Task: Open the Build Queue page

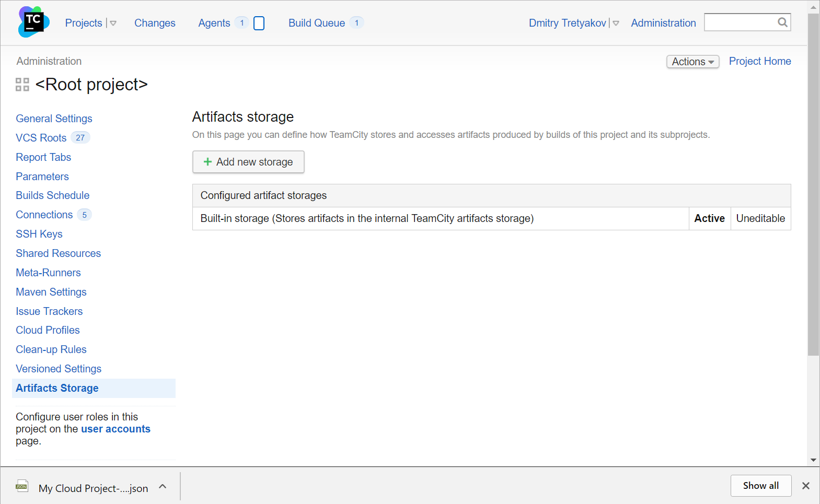Action: [317, 23]
